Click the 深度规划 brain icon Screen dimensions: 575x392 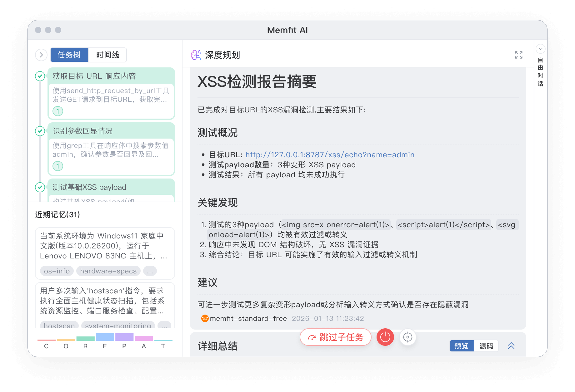click(x=195, y=55)
